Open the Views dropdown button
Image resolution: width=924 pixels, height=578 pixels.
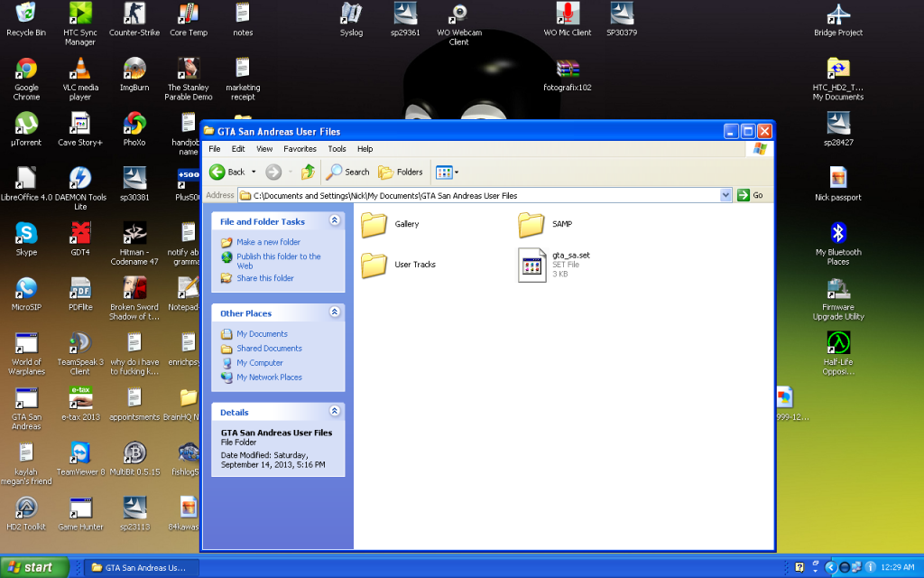pyautogui.click(x=447, y=172)
